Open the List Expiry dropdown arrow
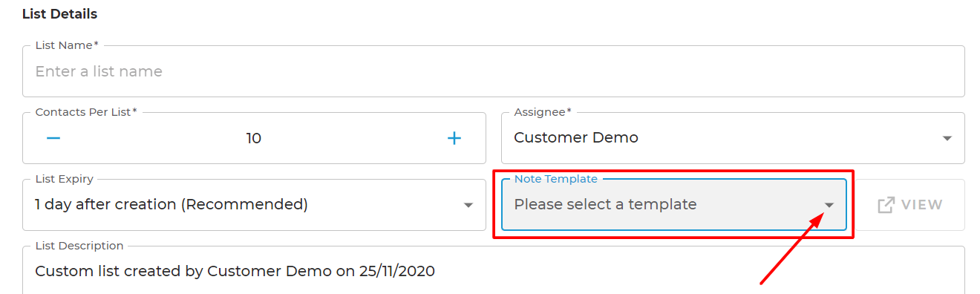Viewport: 980px width, 294px height. click(468, 205)
